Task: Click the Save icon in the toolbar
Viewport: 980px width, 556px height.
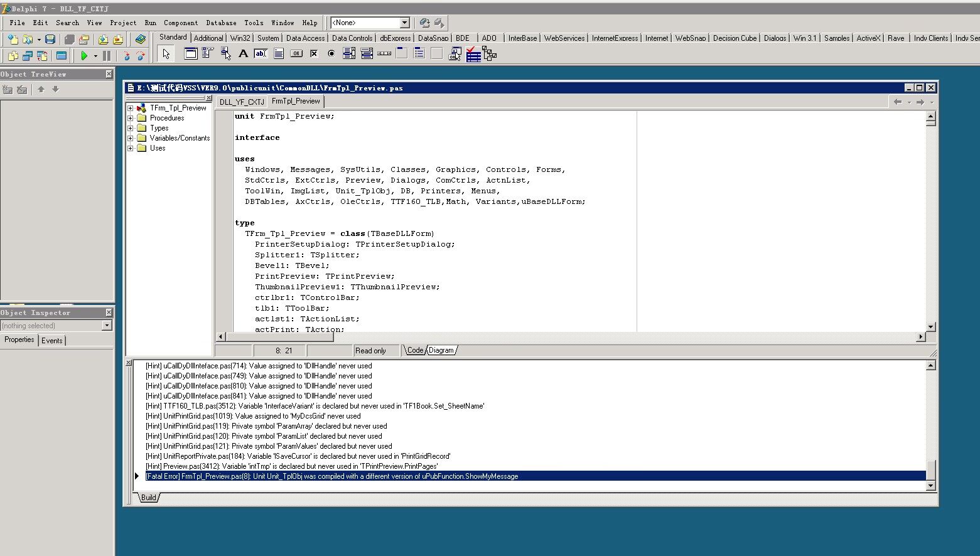Action: coord(50,40)
